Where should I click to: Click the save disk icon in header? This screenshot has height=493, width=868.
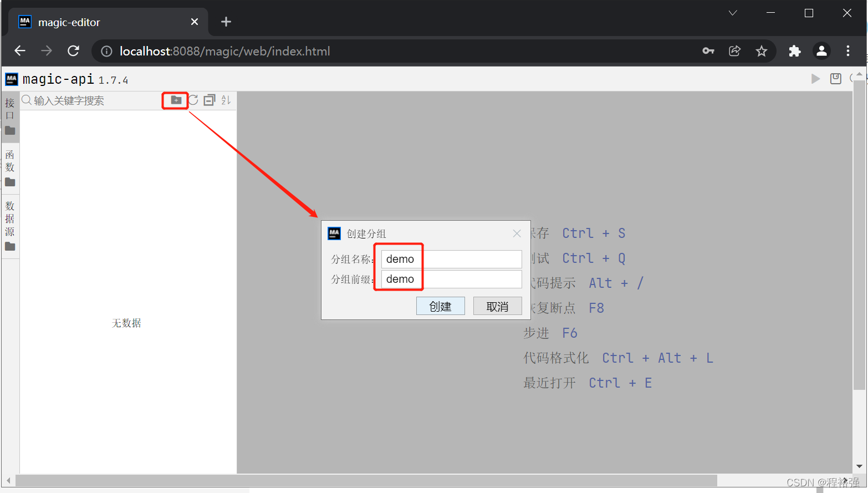tap(836, 79)
